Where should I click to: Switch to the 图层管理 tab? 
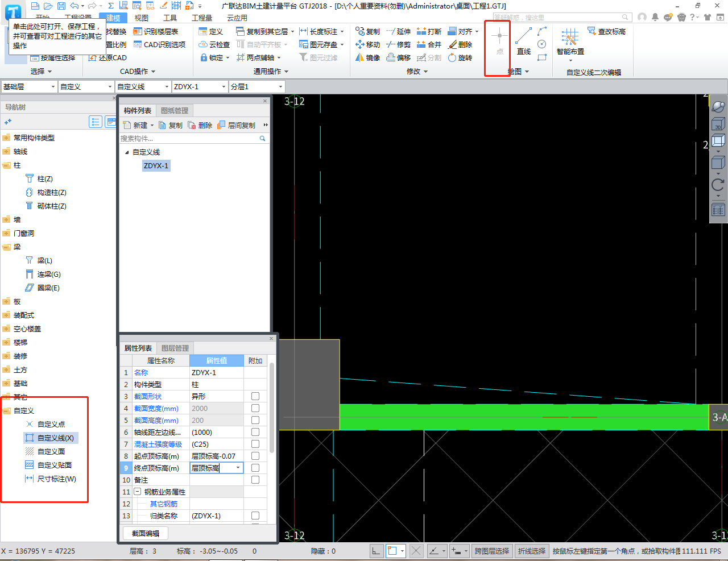click(175, 348)
